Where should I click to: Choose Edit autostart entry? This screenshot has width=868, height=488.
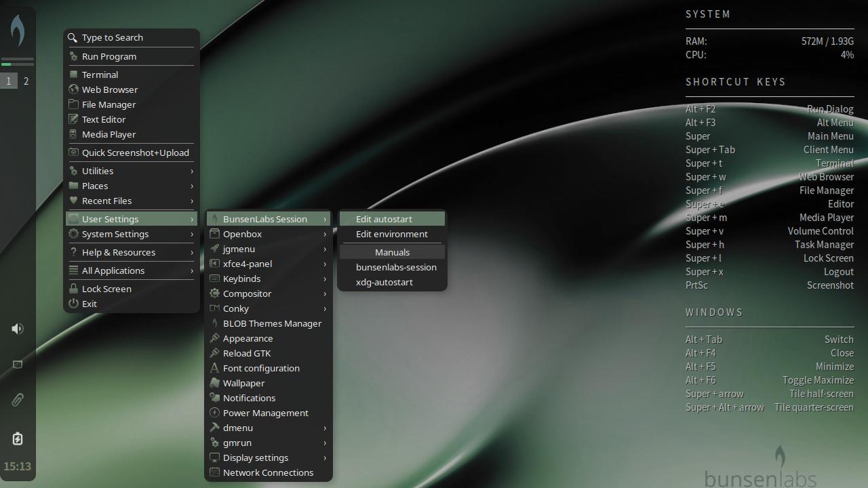pos(384,219)
